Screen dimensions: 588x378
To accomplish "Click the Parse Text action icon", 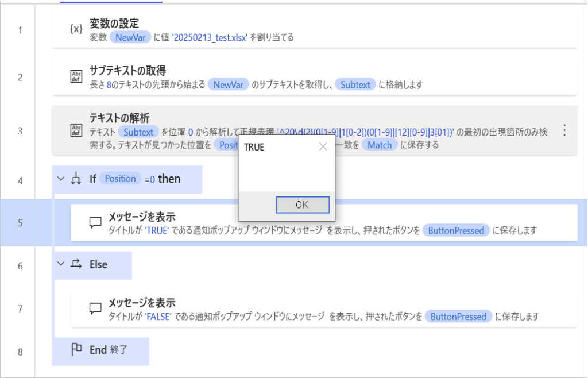I will (76, 130).
